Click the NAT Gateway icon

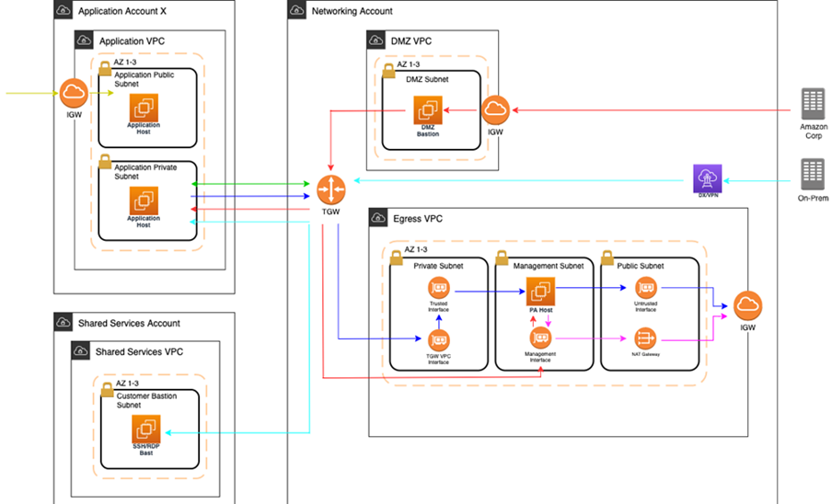646,338
